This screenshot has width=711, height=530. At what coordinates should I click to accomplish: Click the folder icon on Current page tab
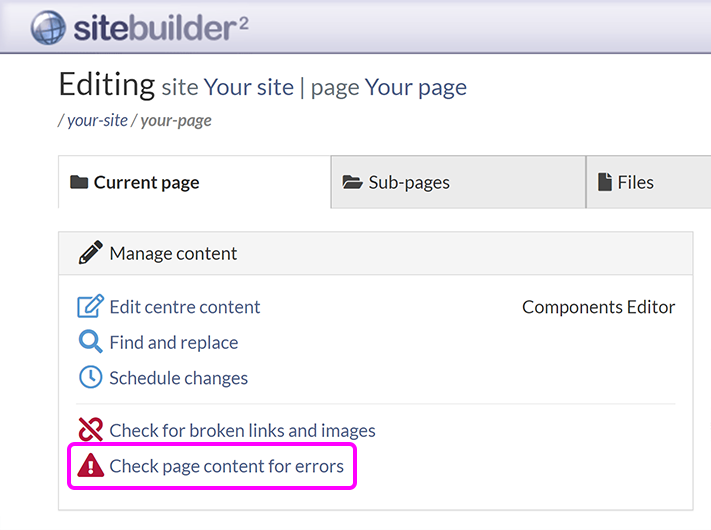pyautogui.click(x=78, y=183)
